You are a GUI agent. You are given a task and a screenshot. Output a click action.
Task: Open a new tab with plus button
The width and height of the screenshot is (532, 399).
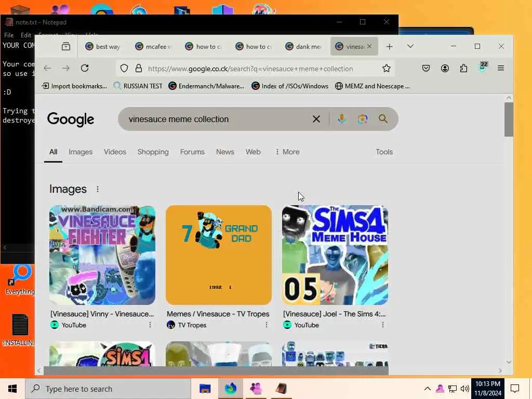click(390, 46)
